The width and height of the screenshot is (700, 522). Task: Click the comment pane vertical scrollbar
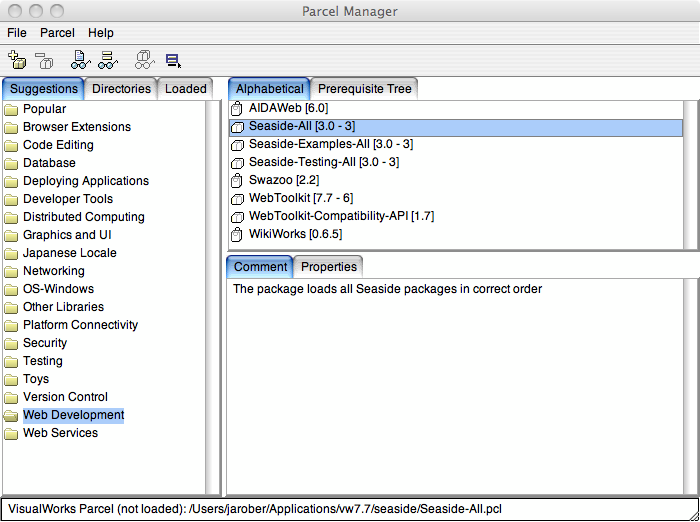pyautogui.click(x=691, y=386)
